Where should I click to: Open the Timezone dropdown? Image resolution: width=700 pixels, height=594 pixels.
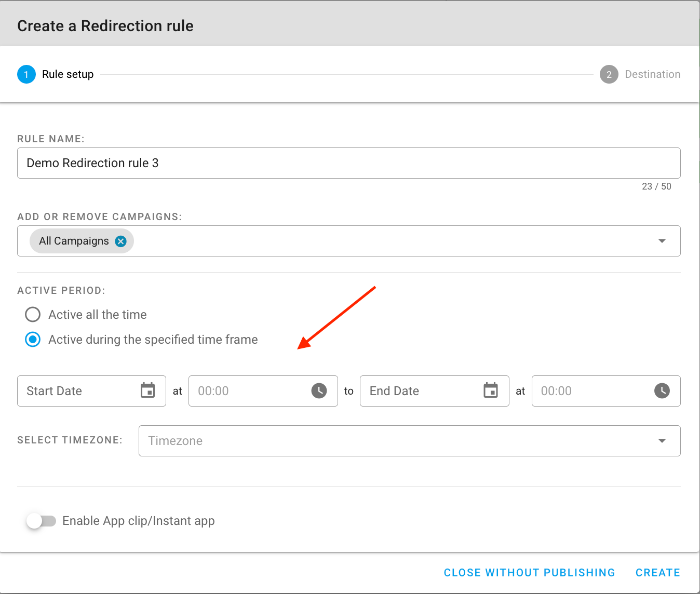coord(409,441)
